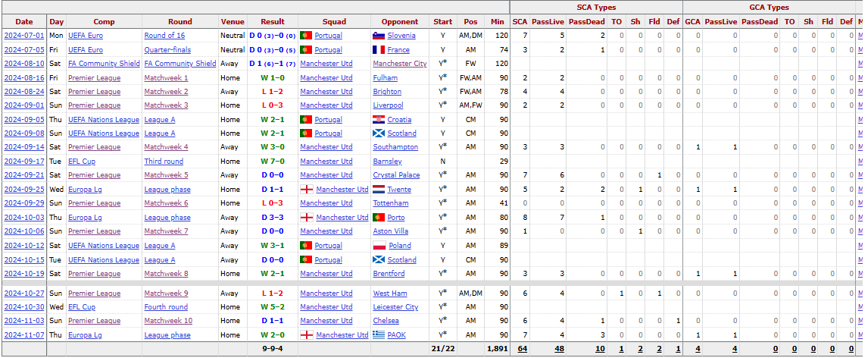Click the 21/22 starts total cell

(443, 349)
